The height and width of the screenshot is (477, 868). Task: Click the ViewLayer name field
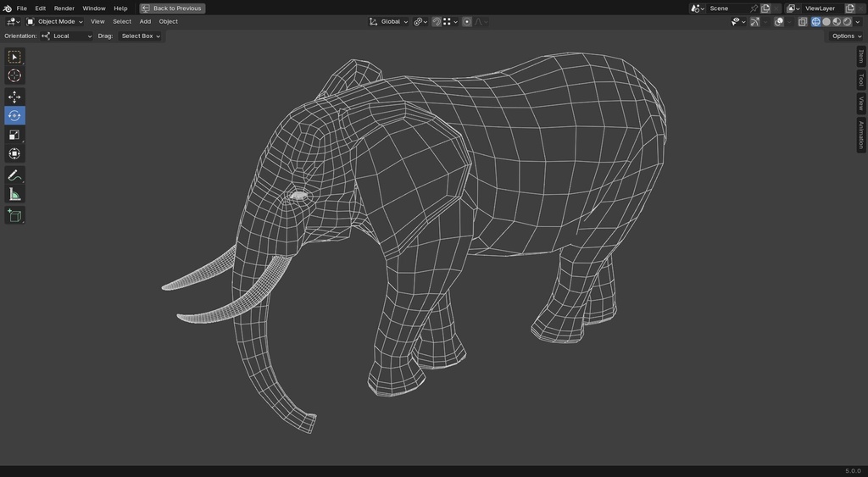pyautogui.click(x=822, y=8)
